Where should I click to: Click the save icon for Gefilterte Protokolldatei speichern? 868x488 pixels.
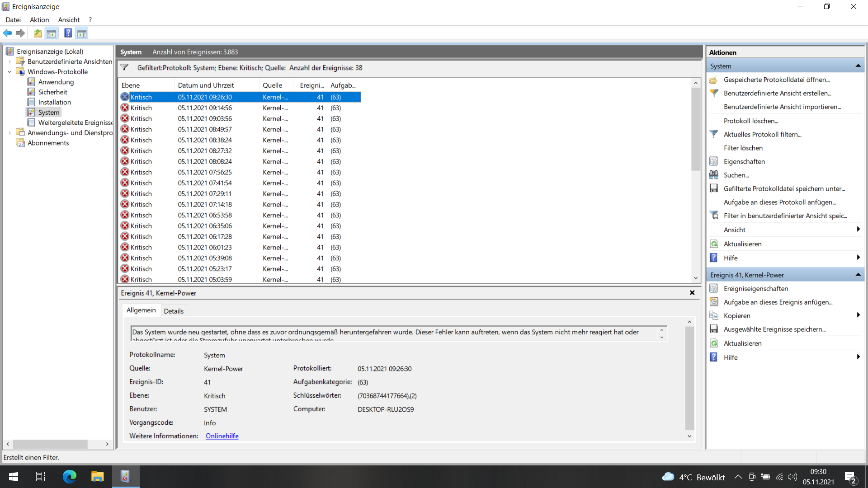point(714,188)
